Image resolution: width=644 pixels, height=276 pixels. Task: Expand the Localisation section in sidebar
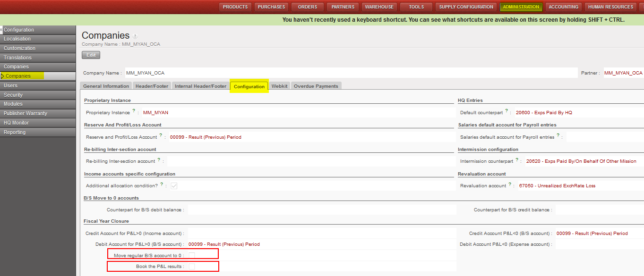(x=17, y=39)
